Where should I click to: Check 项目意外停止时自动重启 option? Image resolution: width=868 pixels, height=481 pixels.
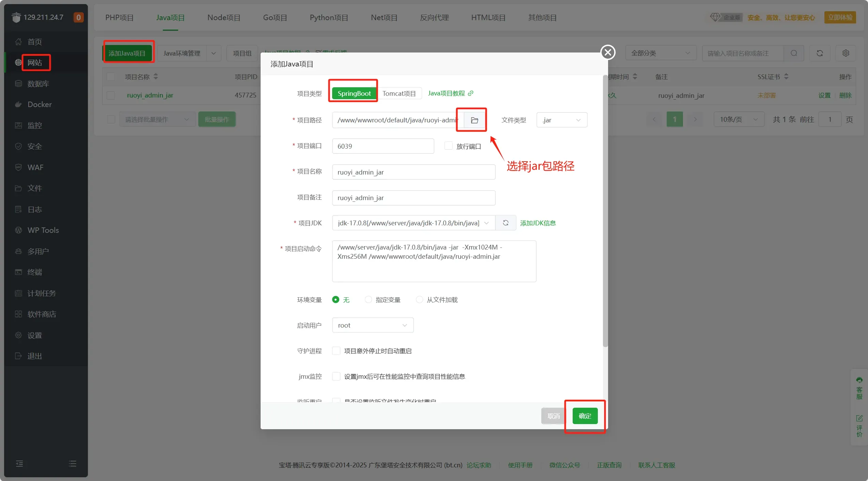pos(336,351)
